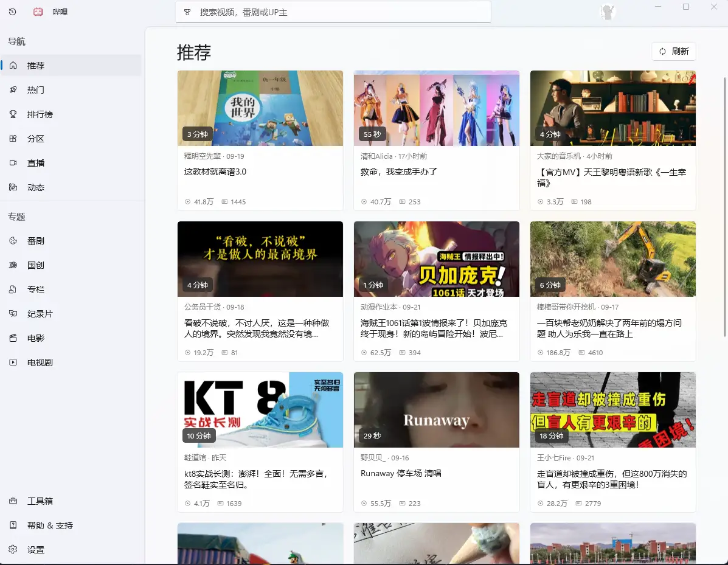Click the Bilibili TV logo icon
This screenshot has width=728, height=565.
pos(38,12)
